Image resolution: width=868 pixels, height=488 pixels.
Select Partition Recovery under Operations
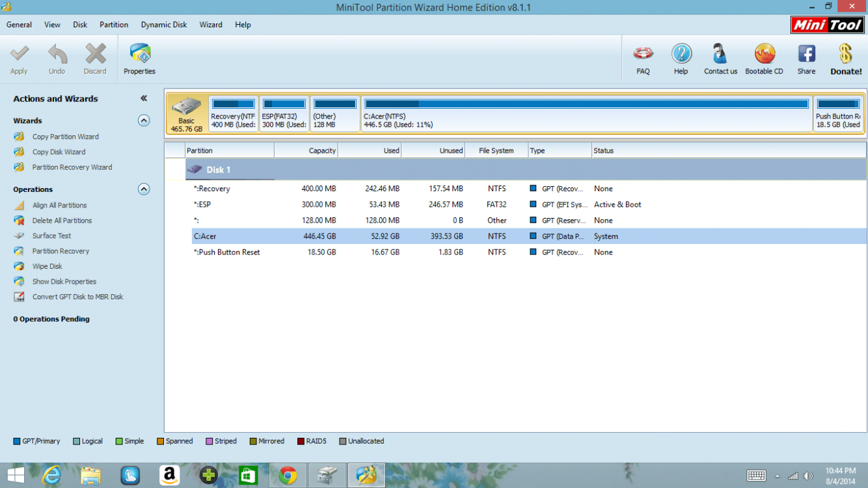(x=61, y=251)
